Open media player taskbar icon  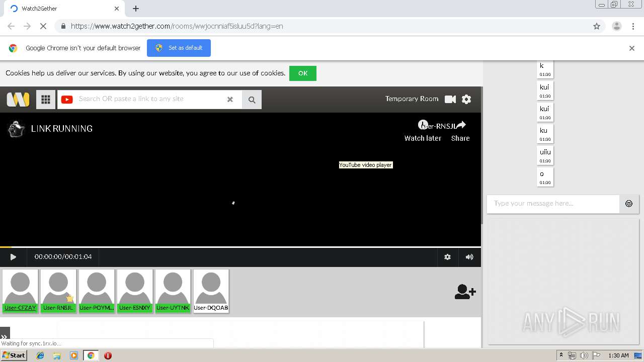point(74,355)
